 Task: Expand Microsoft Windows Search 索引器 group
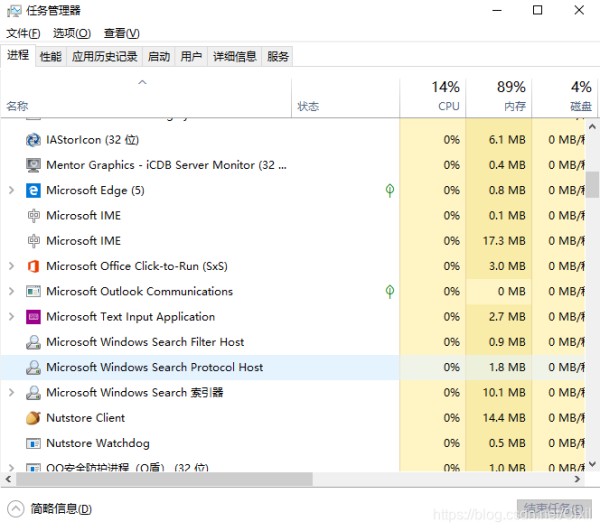[x=11, y=392]
